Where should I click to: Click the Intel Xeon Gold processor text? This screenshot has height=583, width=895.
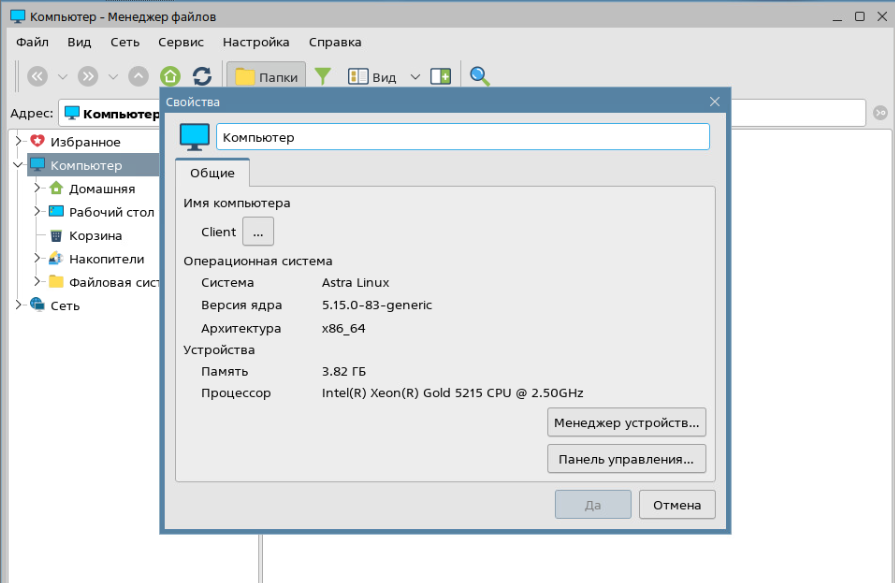click(453, 393)
